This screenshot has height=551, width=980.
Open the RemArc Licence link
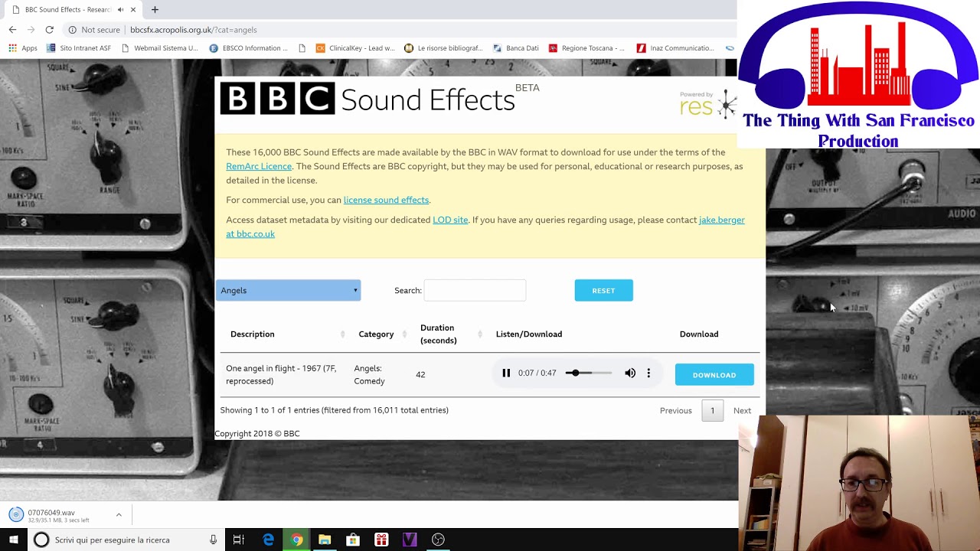coord(259,166)
